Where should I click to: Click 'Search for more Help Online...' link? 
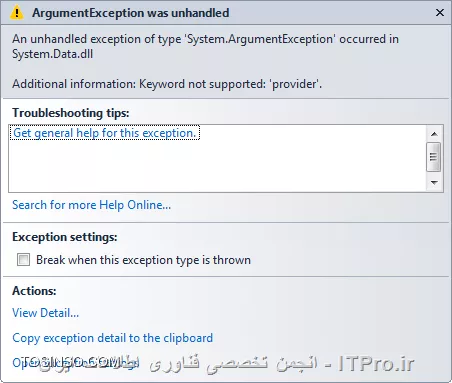pos(91,205)
